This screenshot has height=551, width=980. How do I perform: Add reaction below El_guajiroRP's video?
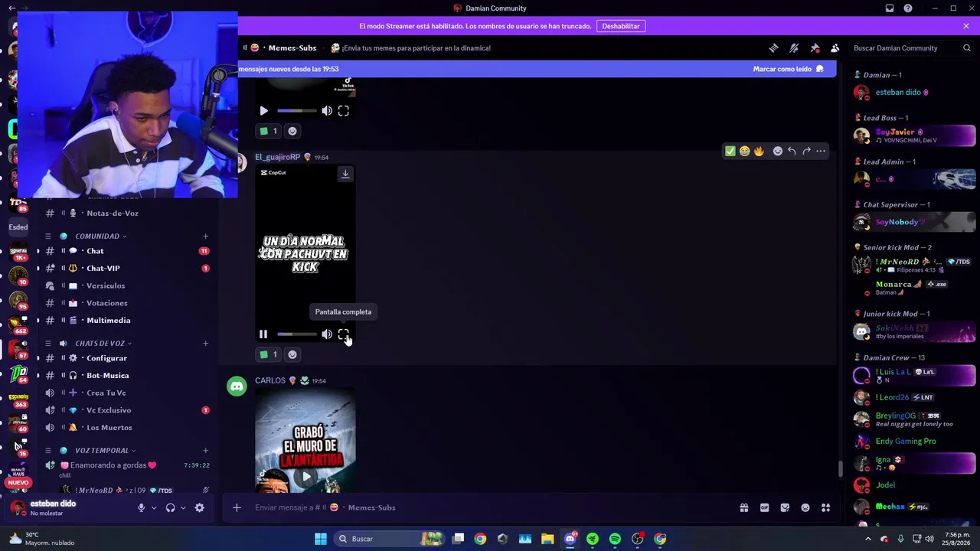pos(292,354)
